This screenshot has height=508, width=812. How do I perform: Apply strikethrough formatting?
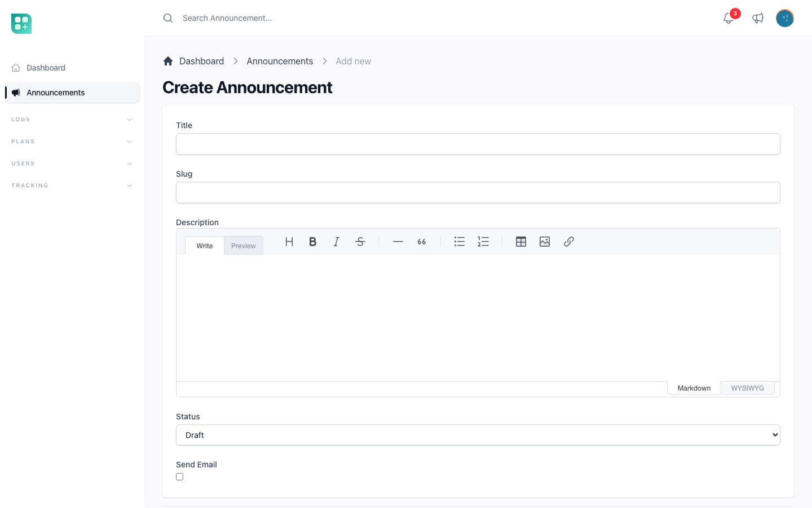(x=360, y=242)
